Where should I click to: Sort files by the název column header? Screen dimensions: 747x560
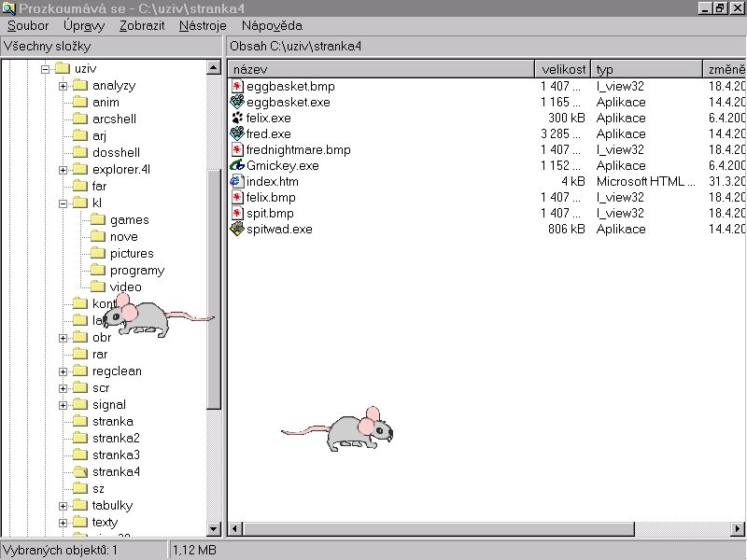381,69
